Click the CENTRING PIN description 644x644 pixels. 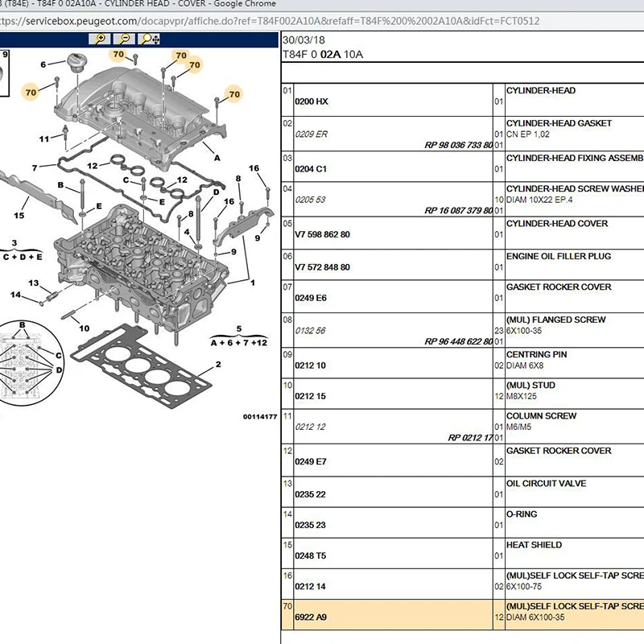pos(536,354)
